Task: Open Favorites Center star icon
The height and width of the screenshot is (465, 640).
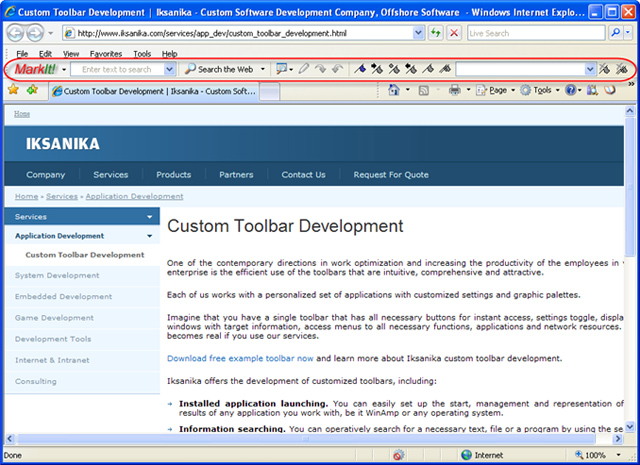Action: click(x=13, y=89)
